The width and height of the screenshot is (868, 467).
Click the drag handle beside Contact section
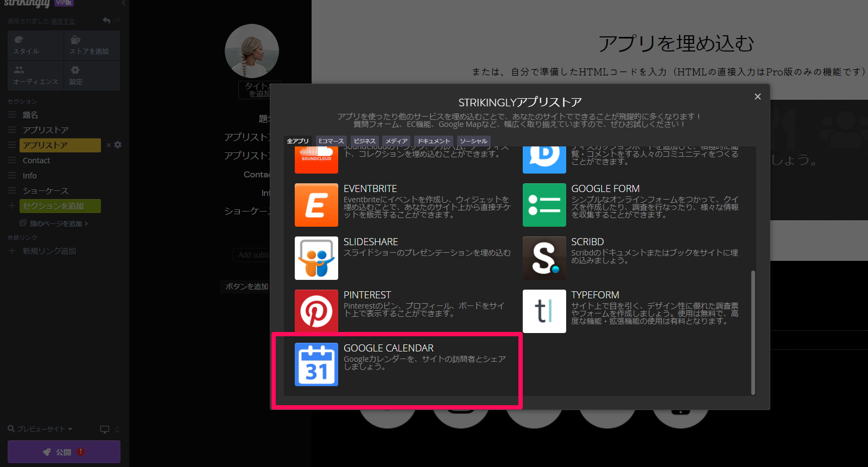click(12, 161)
